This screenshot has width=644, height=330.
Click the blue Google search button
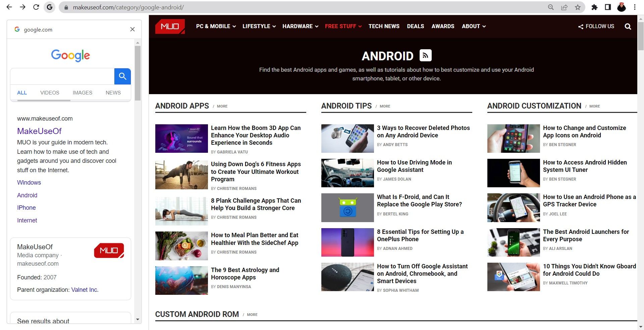click(122, 76)
